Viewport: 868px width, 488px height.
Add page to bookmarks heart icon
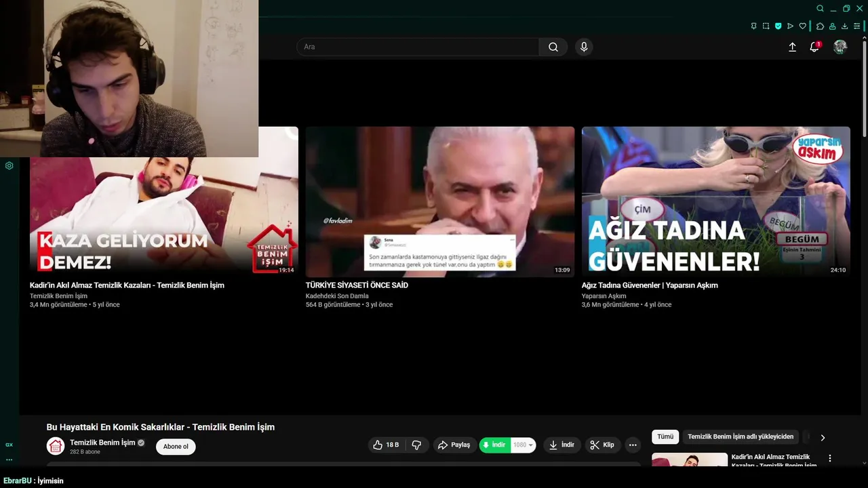(x=802, y=26)
